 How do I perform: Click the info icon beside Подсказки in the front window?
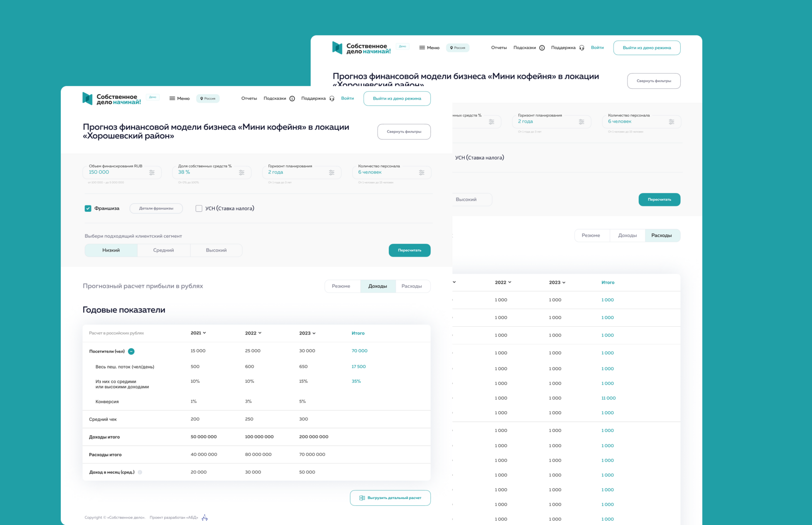click(x=292, y=98)
